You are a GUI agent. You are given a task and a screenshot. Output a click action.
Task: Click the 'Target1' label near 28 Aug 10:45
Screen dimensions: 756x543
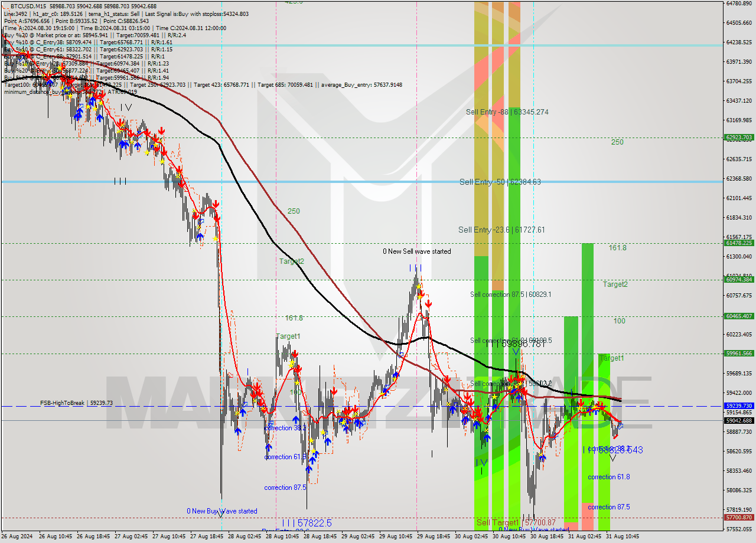288,336
